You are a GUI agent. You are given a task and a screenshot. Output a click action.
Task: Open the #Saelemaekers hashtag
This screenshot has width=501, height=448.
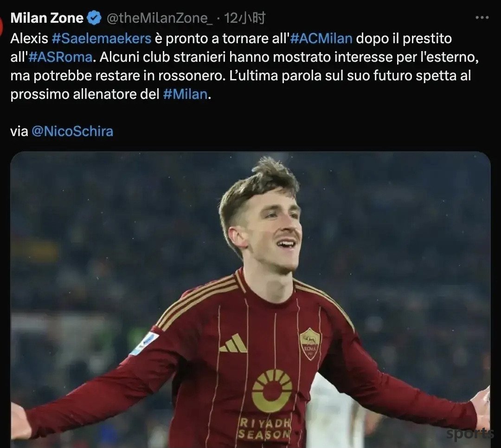101,39
